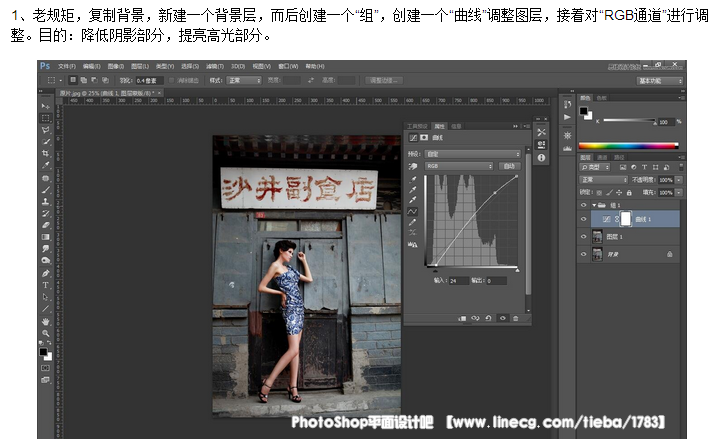
Task: Select the Move tool
Action: (46, 106)
